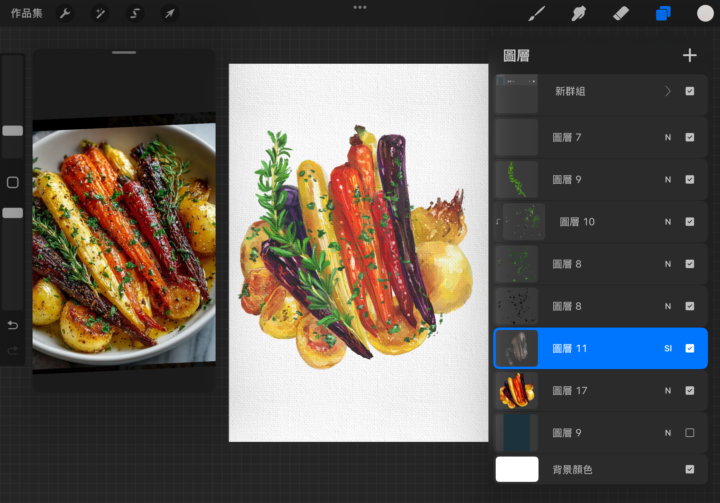Tap the white 背景顏色 swatch thumbnail
The height and width of the screenshot is (503, 720).
(517, 469)
